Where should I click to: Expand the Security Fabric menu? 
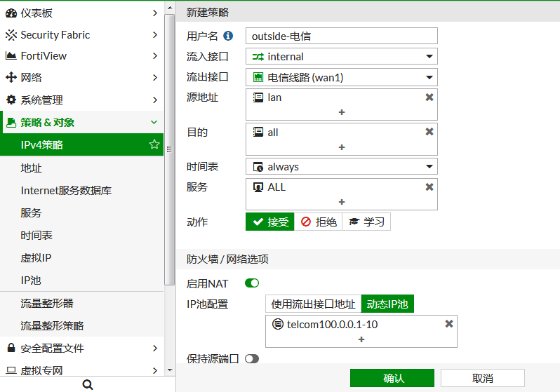click(x=81, y=35)
